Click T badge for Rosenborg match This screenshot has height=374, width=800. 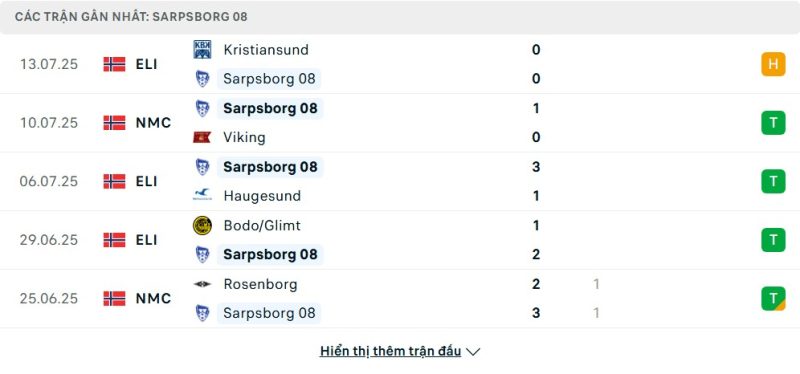[773, 298]
